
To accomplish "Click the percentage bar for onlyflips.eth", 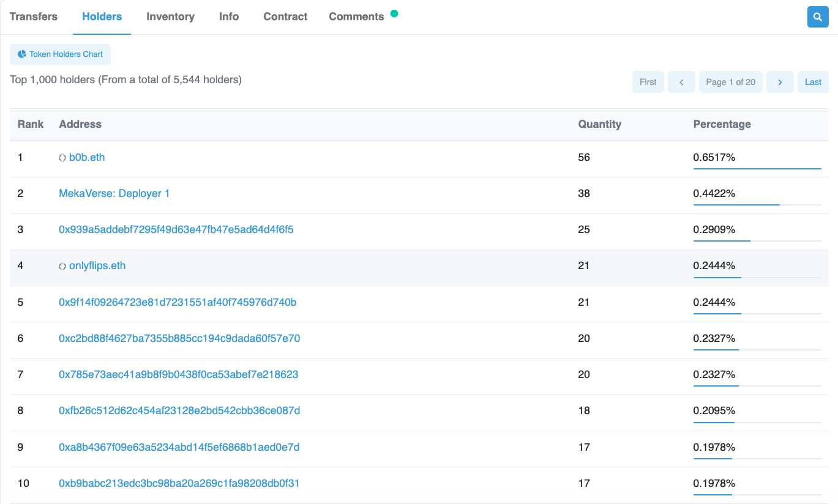I will click(x=757, y=277).
